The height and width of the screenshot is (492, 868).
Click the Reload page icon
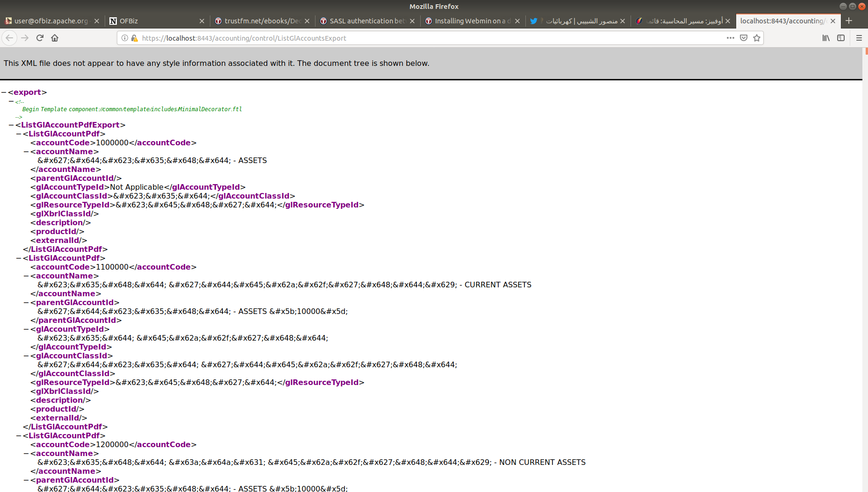click(40, 38)
